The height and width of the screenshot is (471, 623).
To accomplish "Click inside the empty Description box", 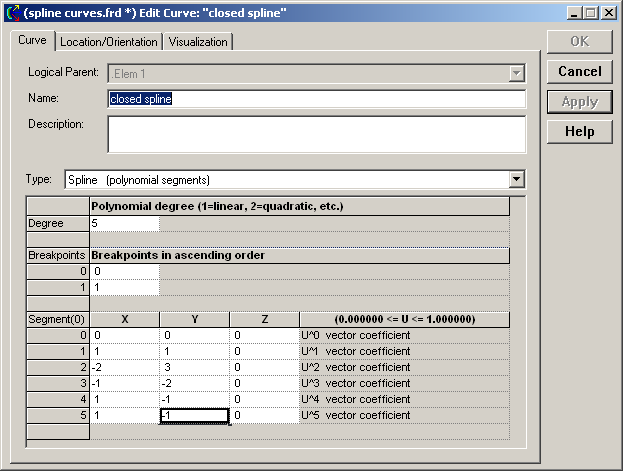I will [x=316, y=133].
